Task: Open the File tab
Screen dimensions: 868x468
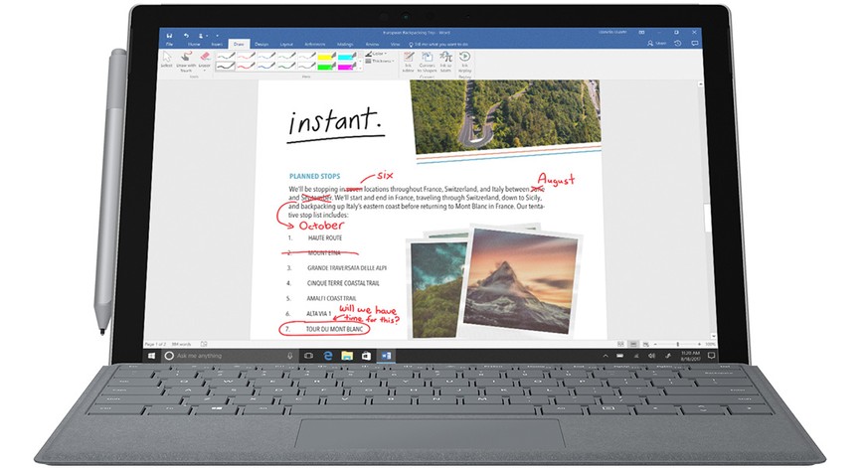Action: tap(169, 45)
